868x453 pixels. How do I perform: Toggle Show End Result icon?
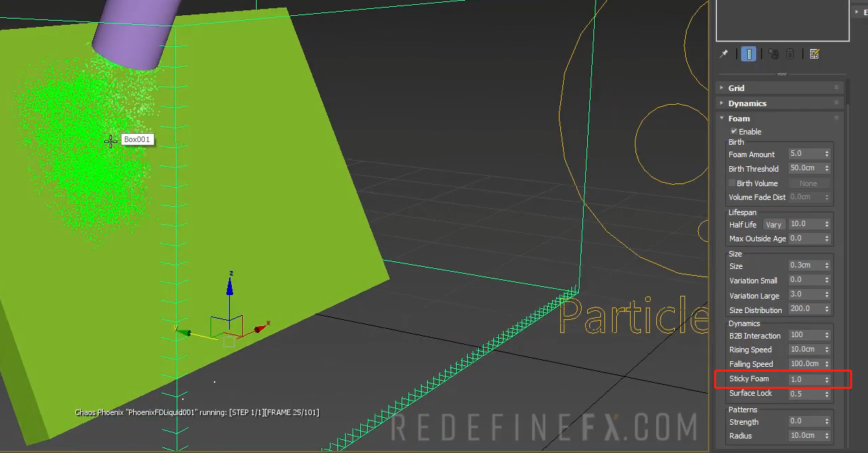tap(749, 54)
